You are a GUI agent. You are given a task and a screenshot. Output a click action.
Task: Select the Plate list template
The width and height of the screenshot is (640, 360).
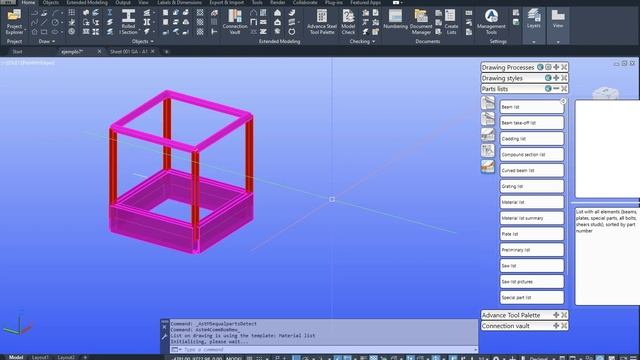point(532,234)
